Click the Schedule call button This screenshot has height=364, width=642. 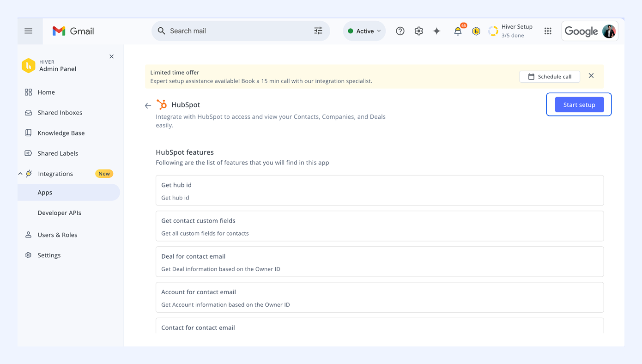click(x=550, y=77)
